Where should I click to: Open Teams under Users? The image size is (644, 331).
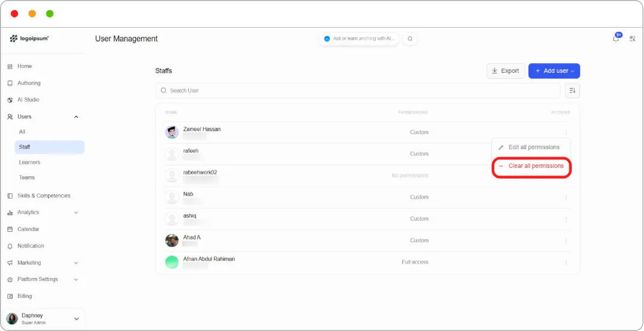pos(26,177)
